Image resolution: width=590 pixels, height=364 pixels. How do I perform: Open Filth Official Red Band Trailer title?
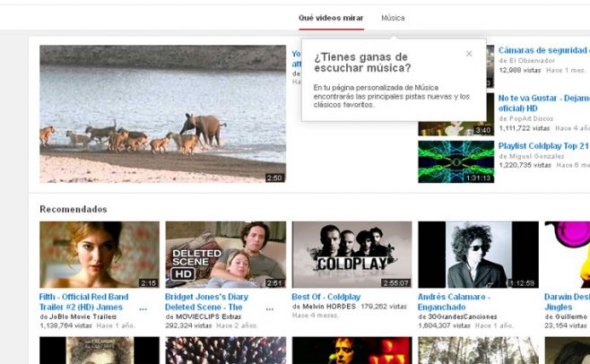coord(84,302)
